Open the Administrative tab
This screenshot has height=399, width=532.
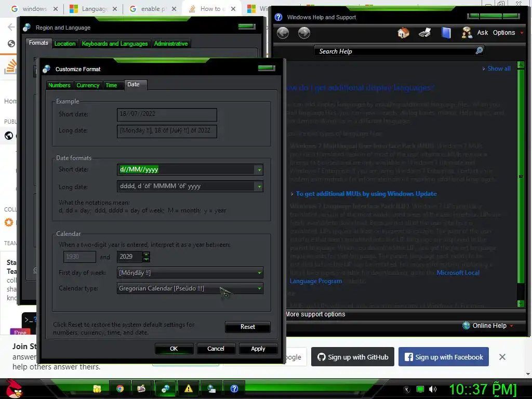(171, 44)
